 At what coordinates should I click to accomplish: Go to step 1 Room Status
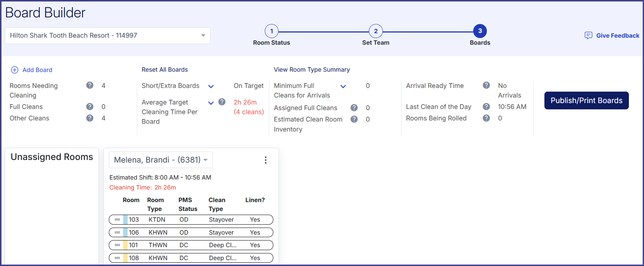point(271,31)
